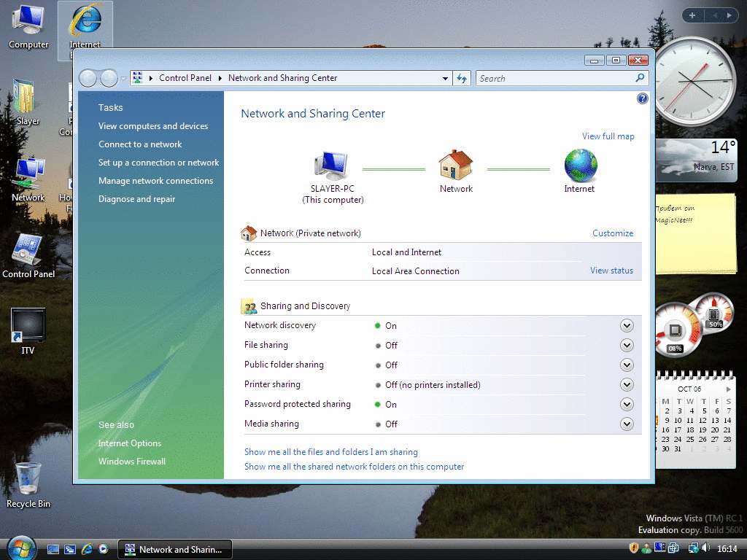Click Show Desktop in quick launch
Viewport: 747px width, 560px height.
53,549
